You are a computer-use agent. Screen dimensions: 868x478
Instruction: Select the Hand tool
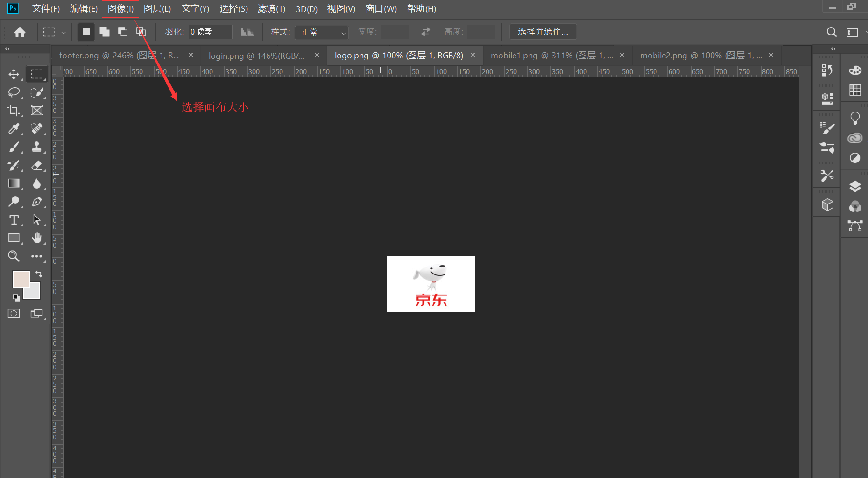37,238
